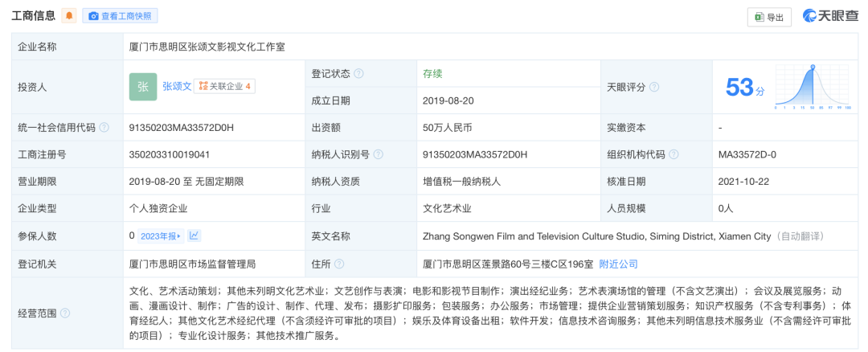
Task: Export data with the 导出 button
Action: [x=769, y=17]
